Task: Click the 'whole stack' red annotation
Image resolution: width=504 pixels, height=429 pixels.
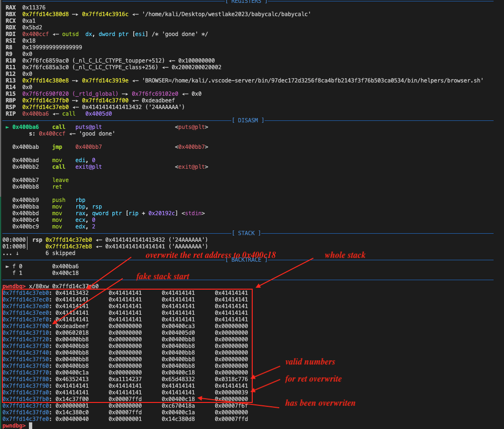Action: [x=345, y=255]
